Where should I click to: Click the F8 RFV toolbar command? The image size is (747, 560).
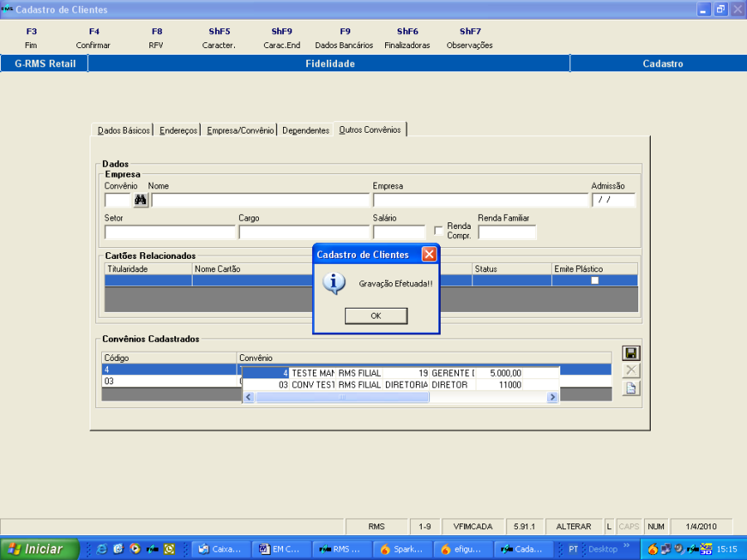[156, 38]
